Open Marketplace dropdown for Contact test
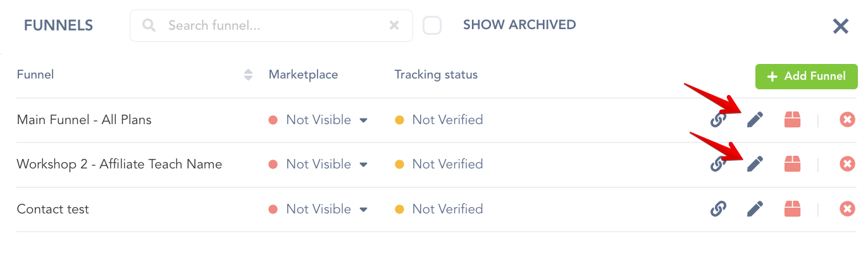Screen dimensions: 868x271 [363, 210]
